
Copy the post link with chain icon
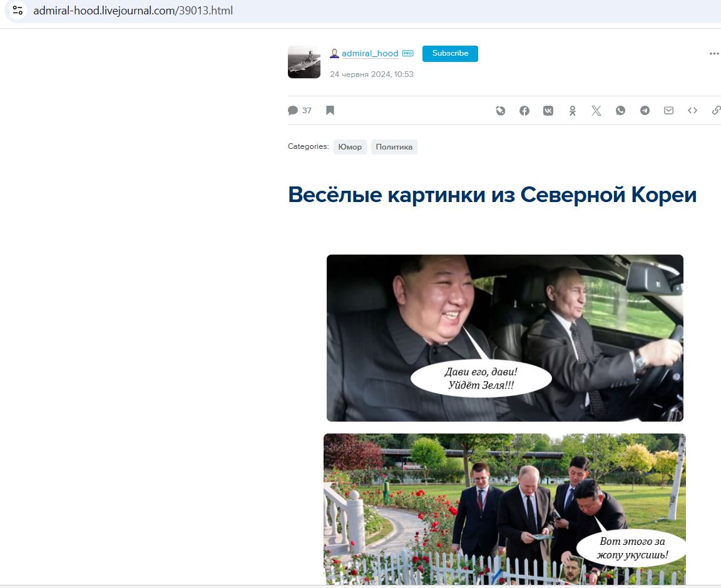click(x=716, y=110)
